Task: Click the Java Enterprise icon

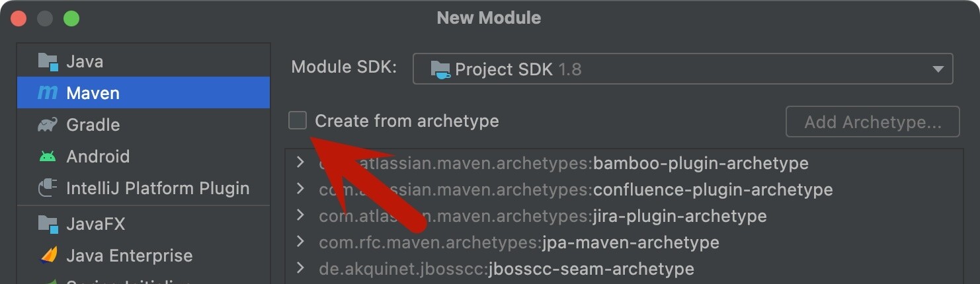Action: [x=48, y=256]
